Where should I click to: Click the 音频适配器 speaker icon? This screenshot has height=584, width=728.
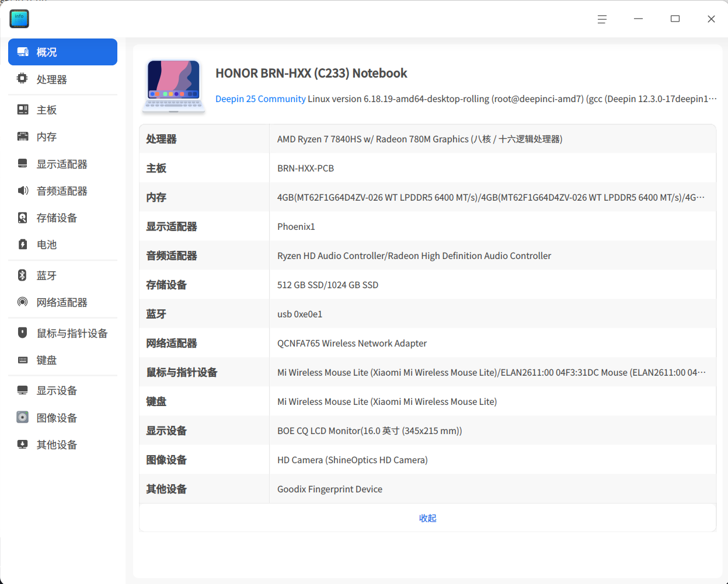(x=23, y=191)
